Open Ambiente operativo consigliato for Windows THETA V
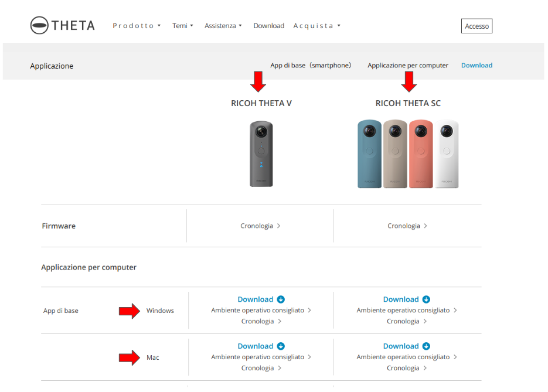548x392 pixels. pyautogui.click(x=261, y=310)
